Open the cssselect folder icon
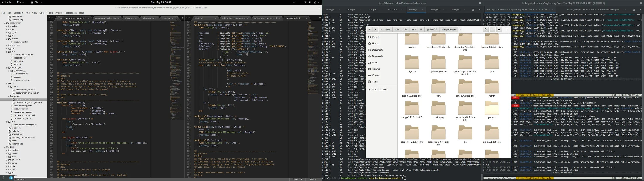The width and height of the screenshot is (644, 181). click(x=412, y=39)
